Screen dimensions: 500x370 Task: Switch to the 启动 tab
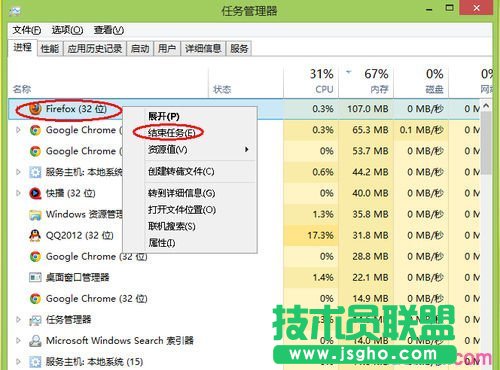(140, 49)
